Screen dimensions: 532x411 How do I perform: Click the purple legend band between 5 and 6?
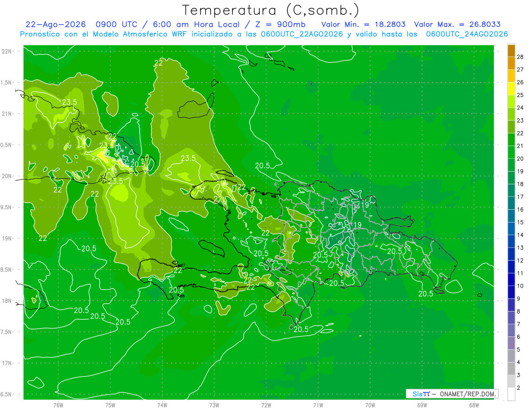click(511, 343)
